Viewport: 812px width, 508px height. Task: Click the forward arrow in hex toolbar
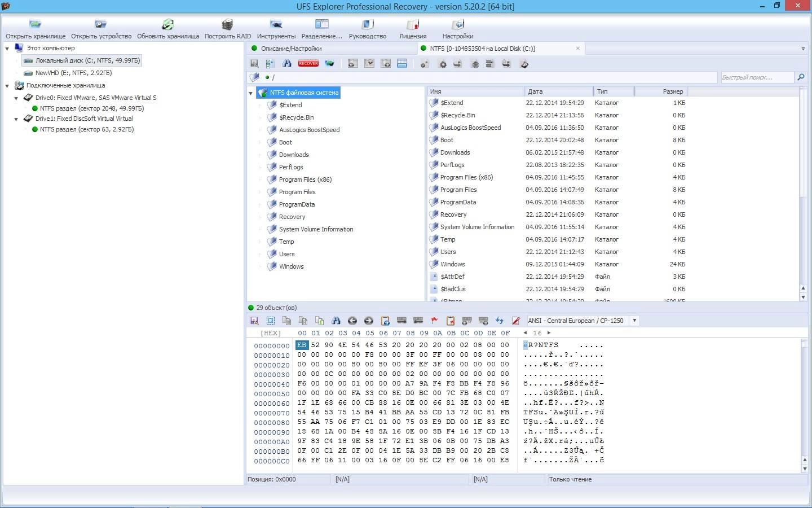click(x=369, y=321)
